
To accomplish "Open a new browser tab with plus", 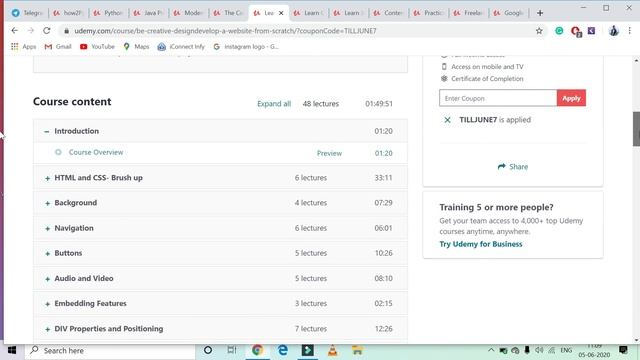I will click(x=540, y=13).
